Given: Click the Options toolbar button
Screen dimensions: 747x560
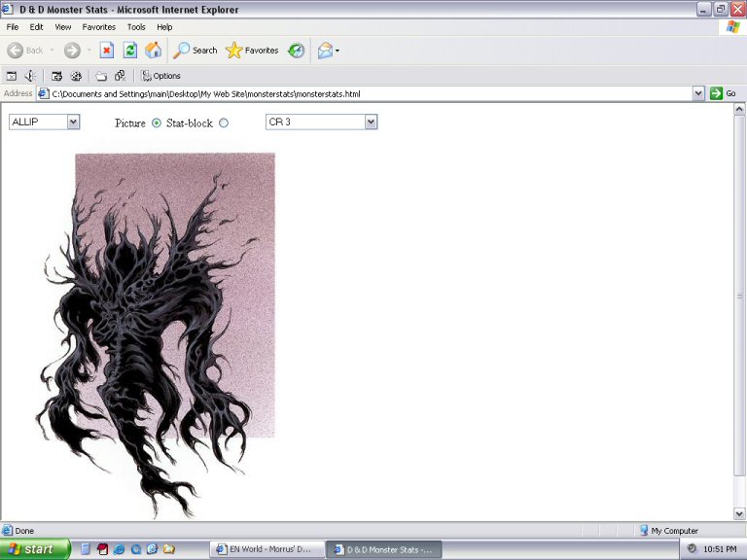Looking at the screenshot, I should (x=161, y=76).
